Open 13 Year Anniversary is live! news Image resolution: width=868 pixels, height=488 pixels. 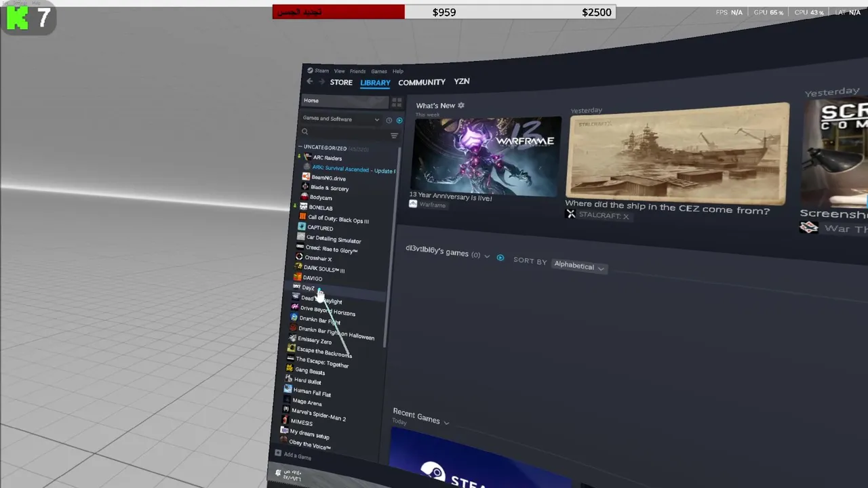450,197
